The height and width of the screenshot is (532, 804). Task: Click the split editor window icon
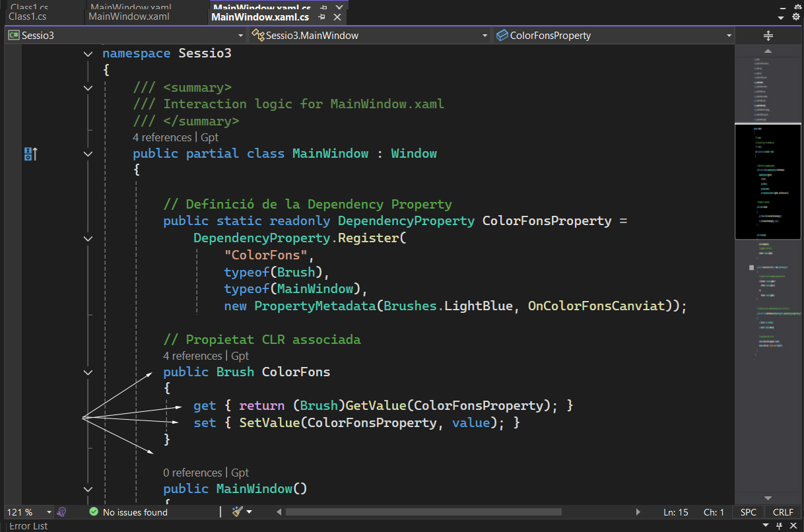[x=768, y=36]
